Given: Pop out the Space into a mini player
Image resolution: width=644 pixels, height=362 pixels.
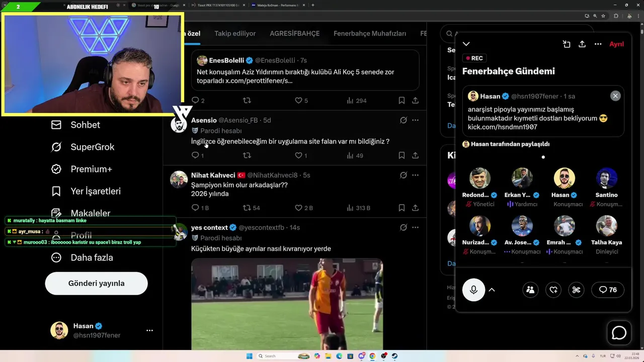Looking at the screenshot, I should (567, 44).
